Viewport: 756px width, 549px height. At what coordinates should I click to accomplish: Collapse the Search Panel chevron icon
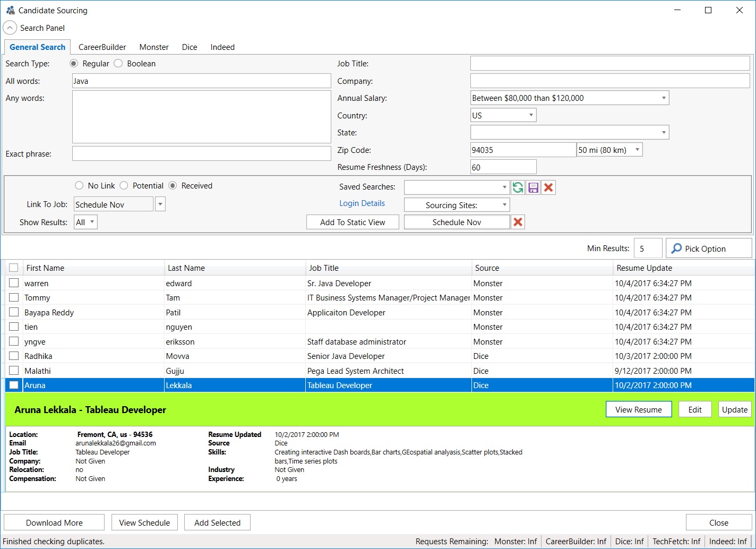(10, 28)
